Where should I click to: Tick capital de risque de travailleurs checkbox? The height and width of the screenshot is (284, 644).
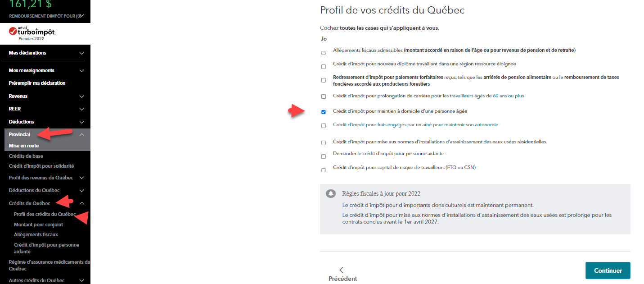tap(324, 170)
